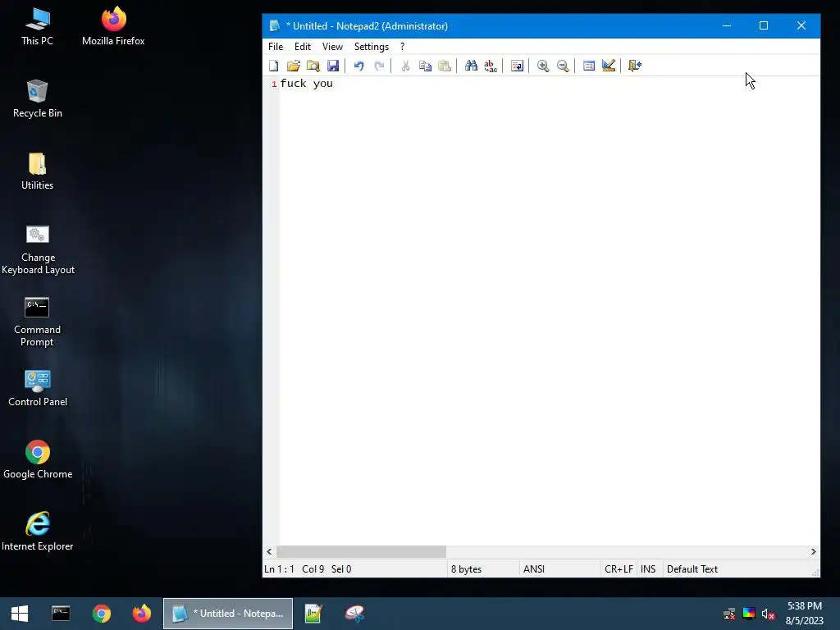Viewport: 840px width, 630px height.
Task: Select the Recycle Bin desktop icon
Action: pos(37,98)
